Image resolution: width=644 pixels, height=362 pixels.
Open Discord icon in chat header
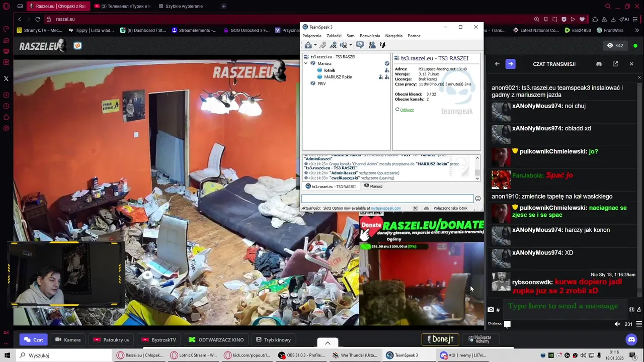[599, 64]
